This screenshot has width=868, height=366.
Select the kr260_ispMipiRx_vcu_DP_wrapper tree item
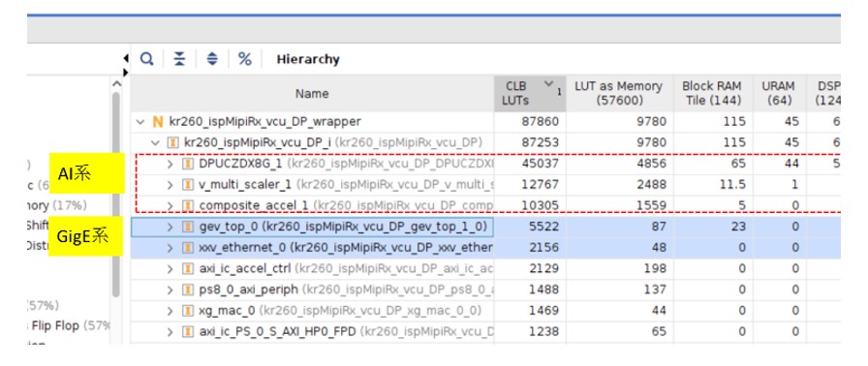[264, 122]
